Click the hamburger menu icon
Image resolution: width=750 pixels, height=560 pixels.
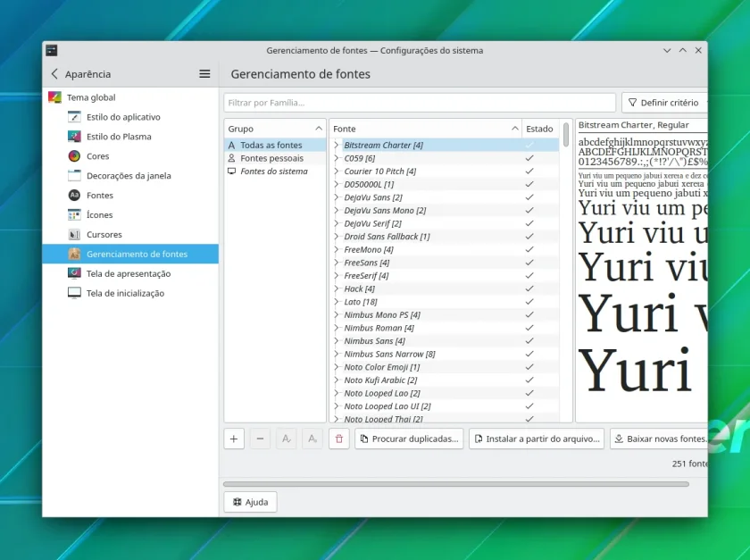pyautogui.click(x=204, y=74)
